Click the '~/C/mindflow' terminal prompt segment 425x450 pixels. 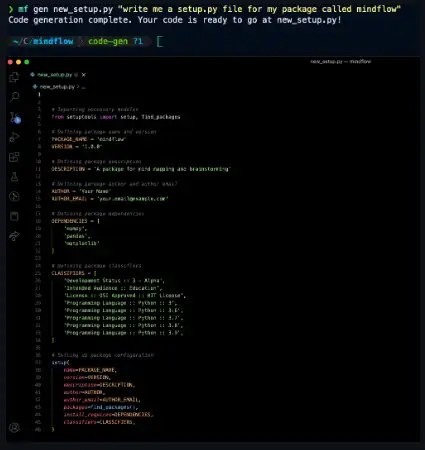pos(43,41)
